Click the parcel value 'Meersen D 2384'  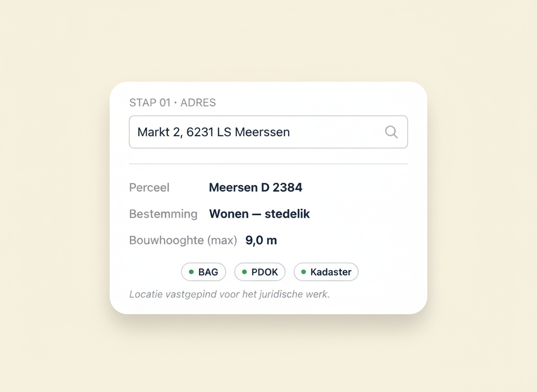pos(255,187)
